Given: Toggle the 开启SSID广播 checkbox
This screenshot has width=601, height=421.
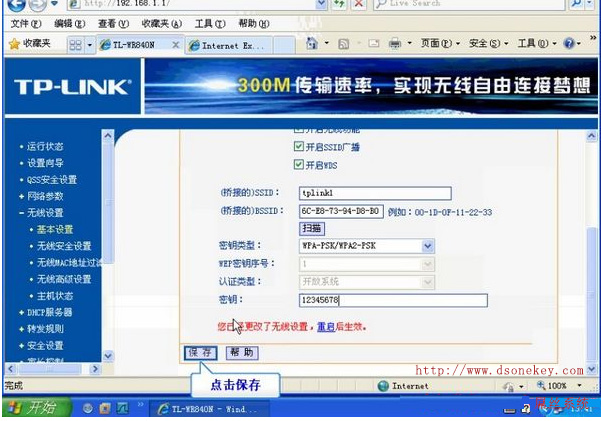Looking at the screenshot, I should (x=298, y=146).
